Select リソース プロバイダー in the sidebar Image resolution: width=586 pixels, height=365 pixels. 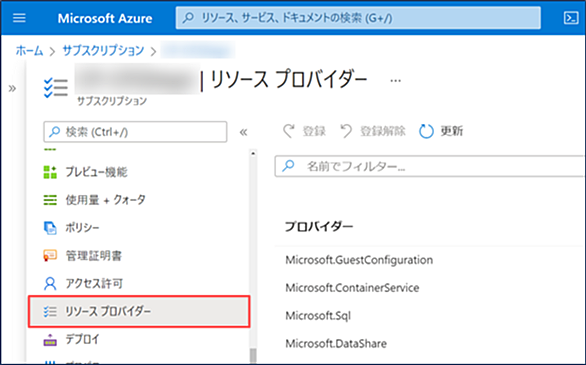point(139,311)
